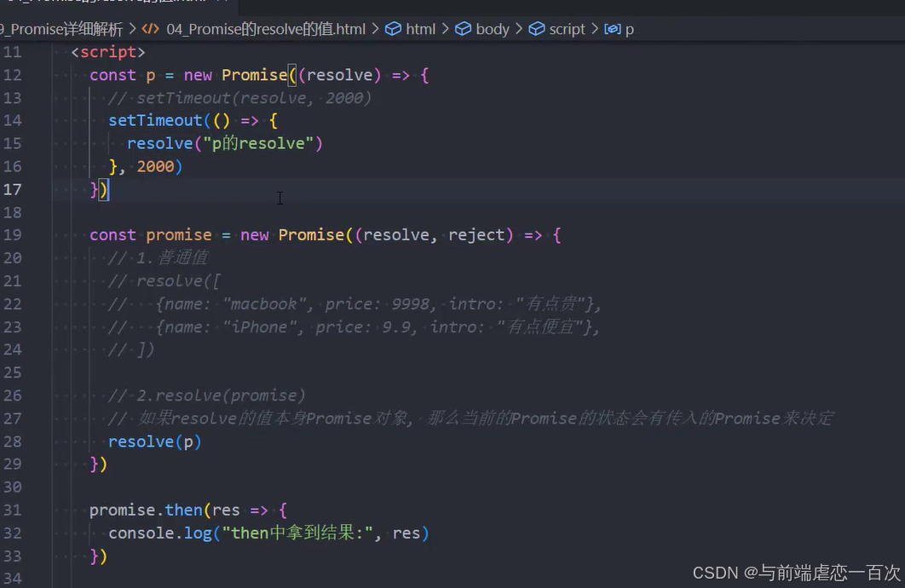Screen dimensions: 905x588
Task: Click "resolve(p)" on line 28
Action: tap(153, 441)
